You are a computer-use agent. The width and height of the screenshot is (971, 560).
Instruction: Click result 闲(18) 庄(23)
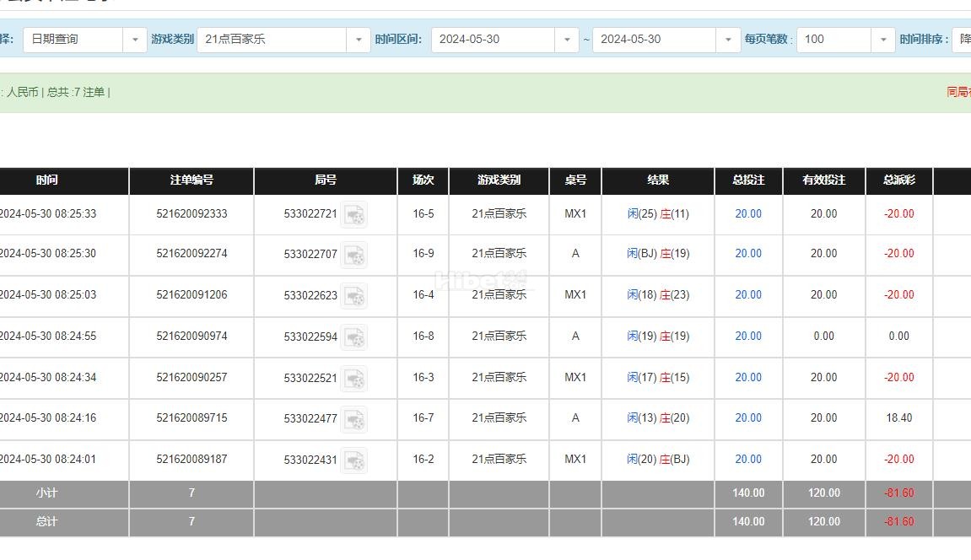[x=658, y=295]
